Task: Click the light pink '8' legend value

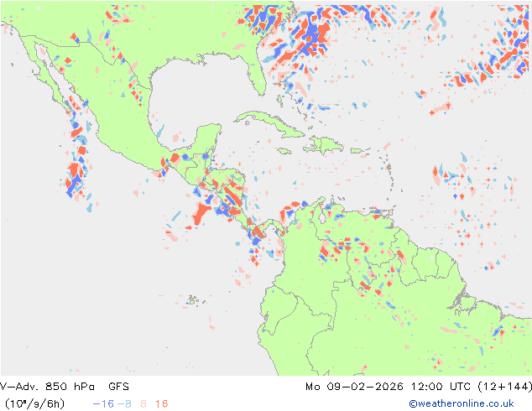Action: [x=143, y=404]
